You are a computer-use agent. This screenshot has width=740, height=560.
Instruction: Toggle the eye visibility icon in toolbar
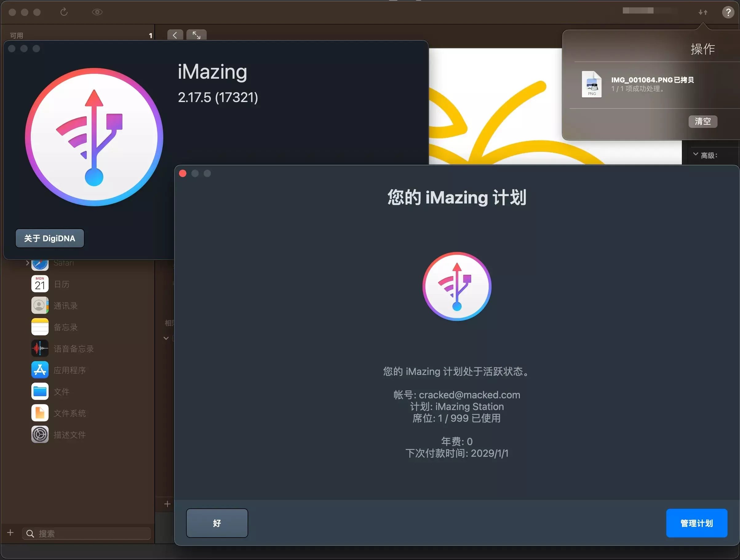97,12
